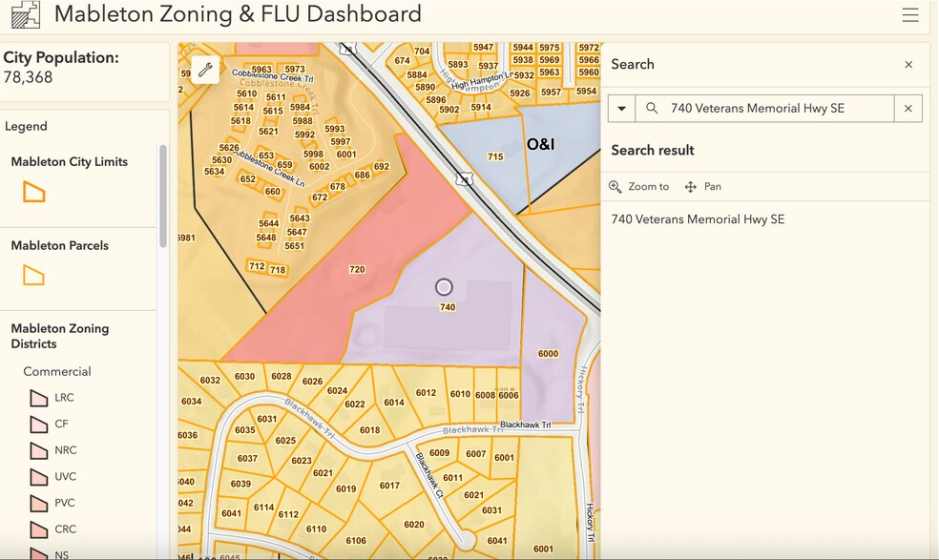This screenshot has height=560, width=939.
Task: Close the Search panel
Action: (x=908, y=65)
